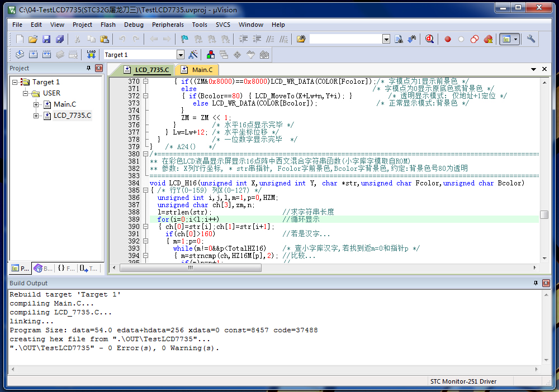Viewport: 559px width, 392px height.
Task: Open Configuration wrench icon
Action: point(531,39)
